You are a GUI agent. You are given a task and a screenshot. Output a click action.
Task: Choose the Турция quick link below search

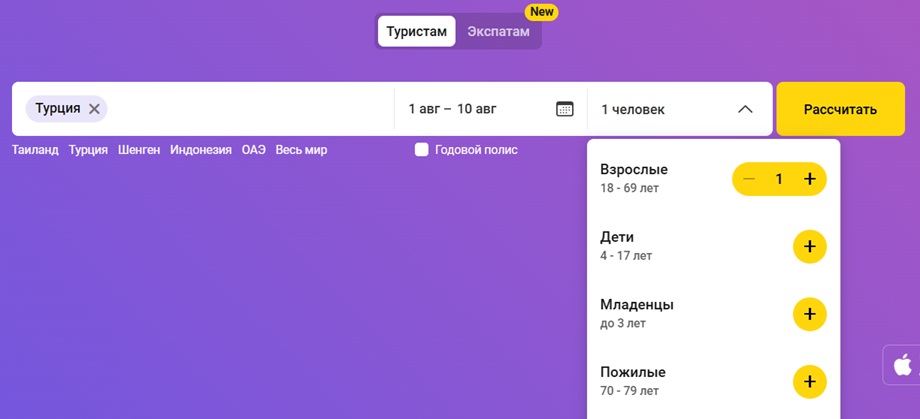pos(88,150)
